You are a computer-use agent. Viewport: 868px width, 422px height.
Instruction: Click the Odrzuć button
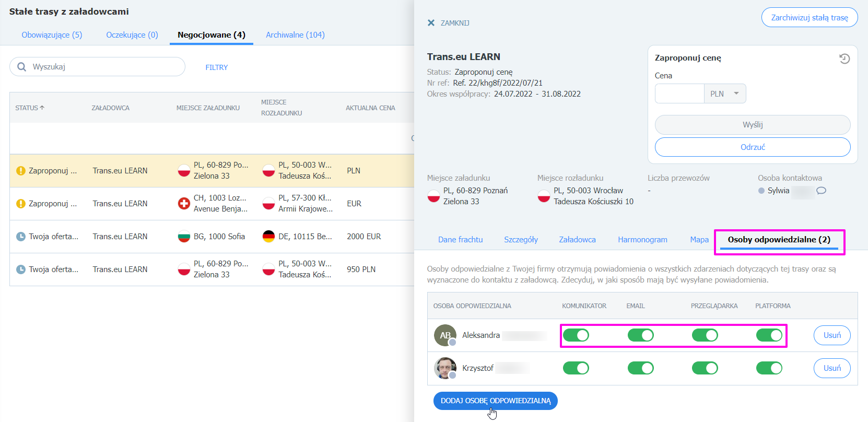click(753, 147)
